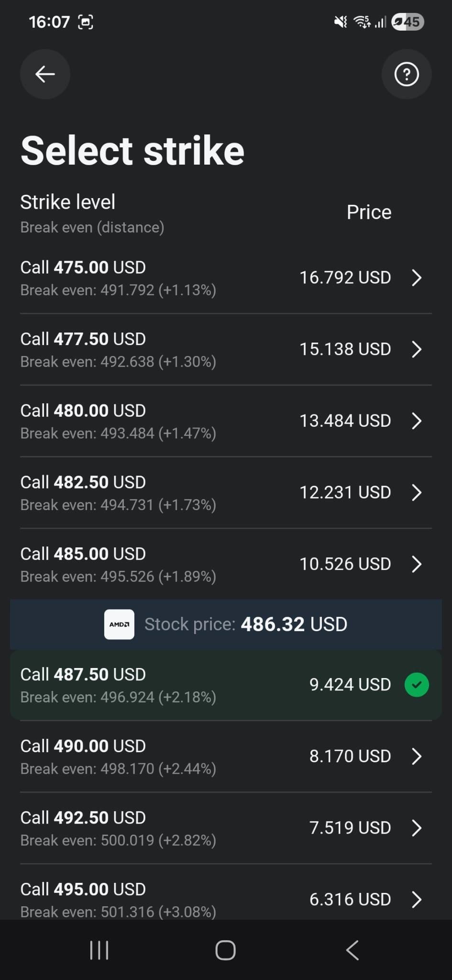
Task: Tap Android recent apps navigation icon
Action: point(99,950)
